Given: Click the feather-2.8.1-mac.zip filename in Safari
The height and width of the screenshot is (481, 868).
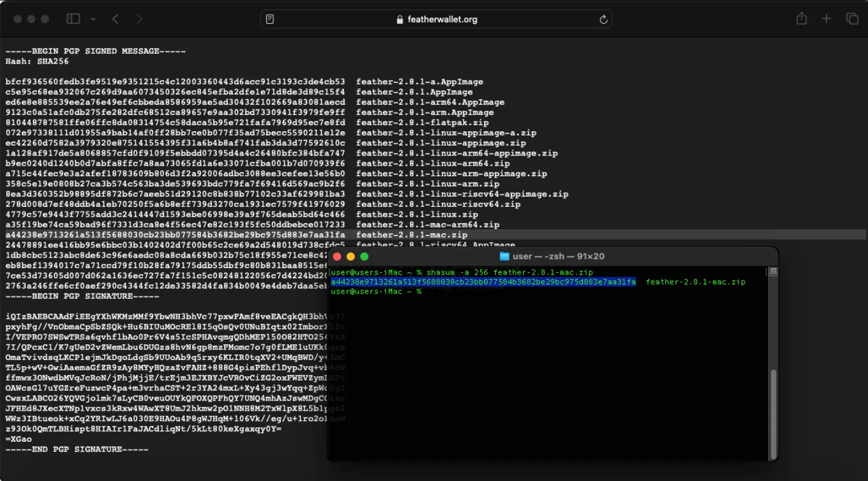Looking at the screenshot, I should [412, 235].
